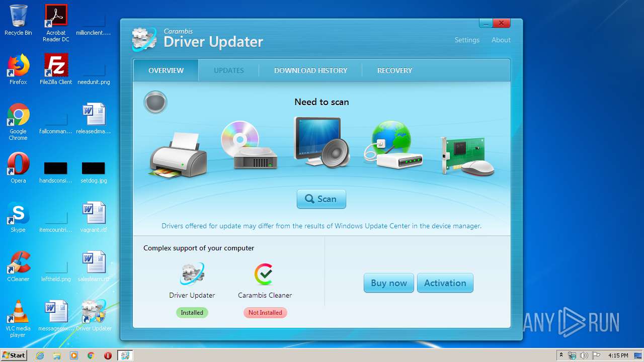Image resolution: width=644 pixels, height=362 pixels.
Task: Select releasedima... Word file on desktop
Action: click(94, 119)
